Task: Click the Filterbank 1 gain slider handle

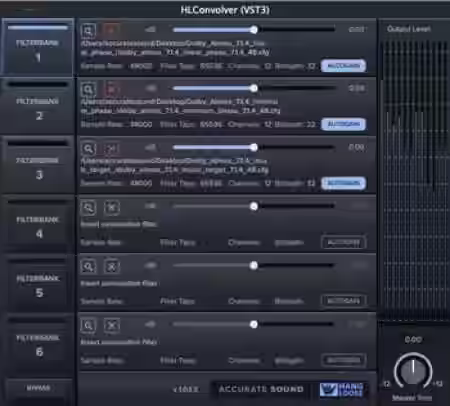Action: pyautogui.click(x=254, y=30)
